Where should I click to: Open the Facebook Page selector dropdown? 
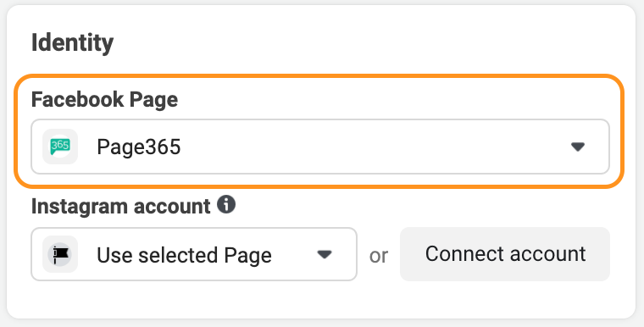pos(320,147)
